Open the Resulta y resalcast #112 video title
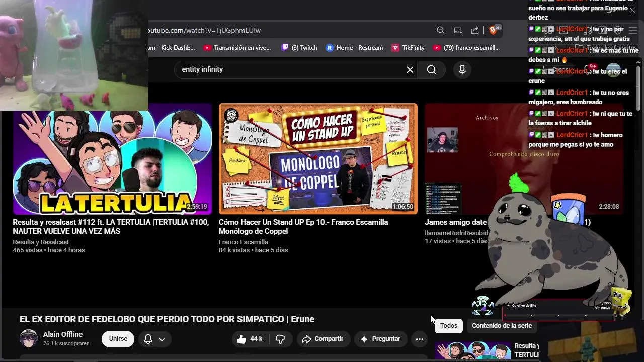The image size is (644, 362). (x=111, y=227)
